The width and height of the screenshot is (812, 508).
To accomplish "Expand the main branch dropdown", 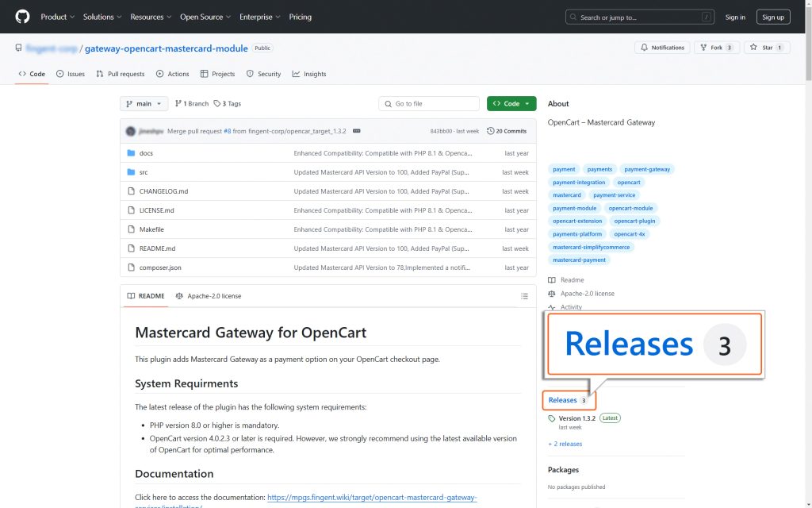I will (144, 104).
